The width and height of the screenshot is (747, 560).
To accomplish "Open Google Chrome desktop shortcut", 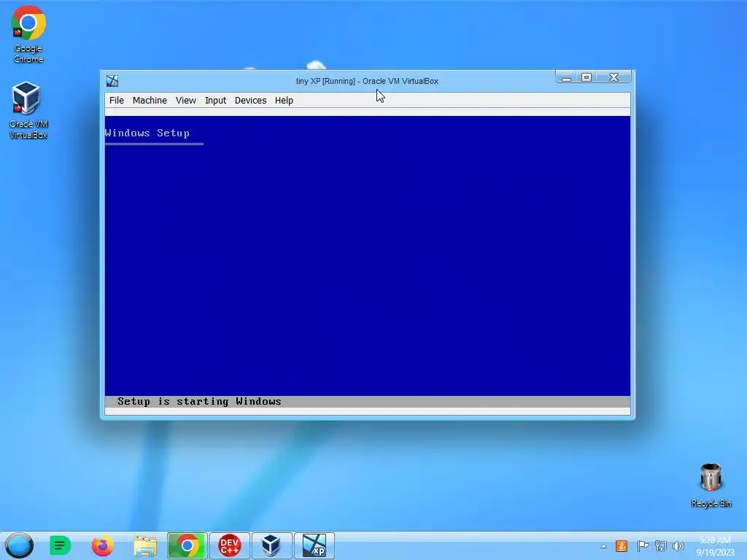I will pyautogui.click(x=28, y=34).
